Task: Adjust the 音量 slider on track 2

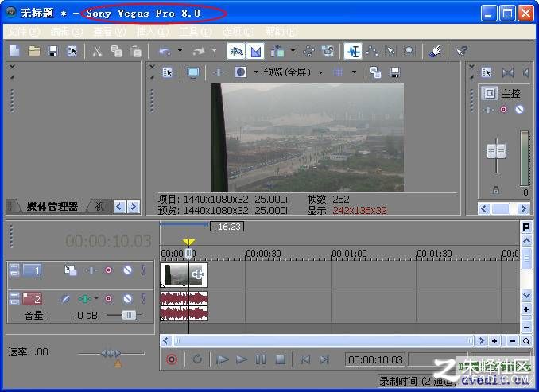Action: (129, 315)
